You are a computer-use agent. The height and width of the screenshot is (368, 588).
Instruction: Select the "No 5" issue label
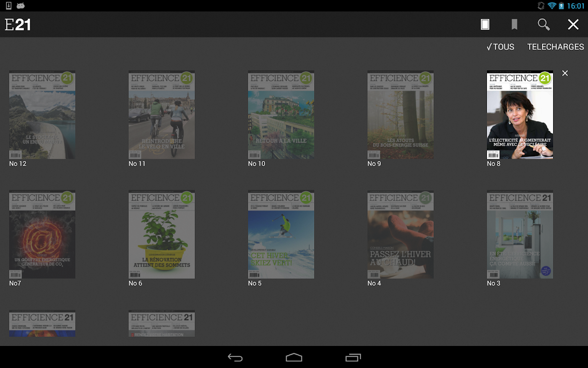click(255, 283)
